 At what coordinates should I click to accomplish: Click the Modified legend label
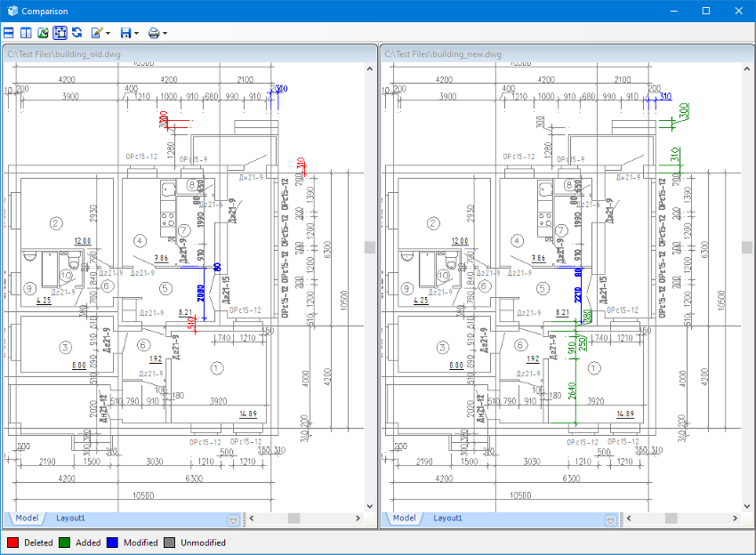click(x=141, y=543)
